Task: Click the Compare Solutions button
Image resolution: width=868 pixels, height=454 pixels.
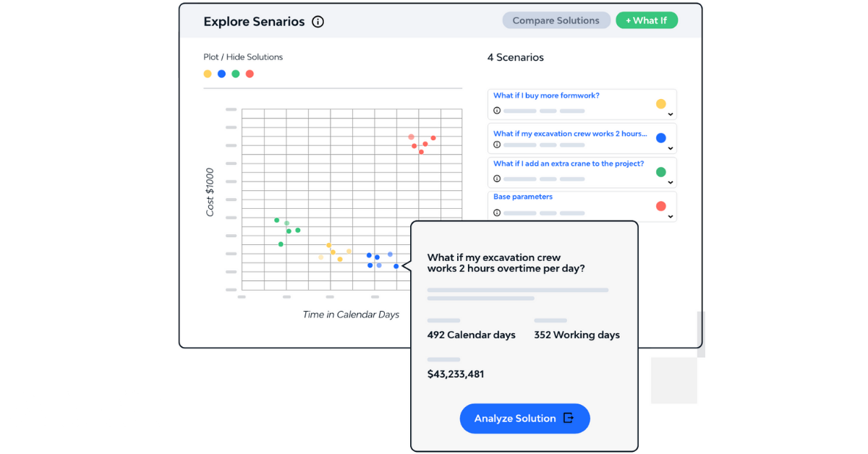Action: click(x=556, y=20)
